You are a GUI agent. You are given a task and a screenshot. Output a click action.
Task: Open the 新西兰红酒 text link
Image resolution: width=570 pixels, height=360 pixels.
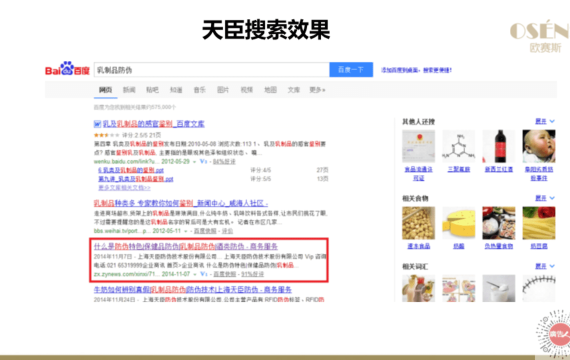tap(499, 169)
